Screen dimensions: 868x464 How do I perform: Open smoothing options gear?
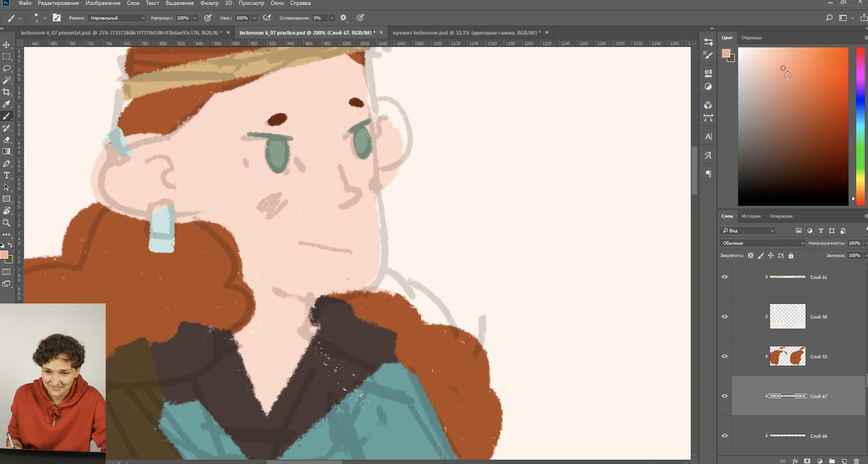(343, 18)
